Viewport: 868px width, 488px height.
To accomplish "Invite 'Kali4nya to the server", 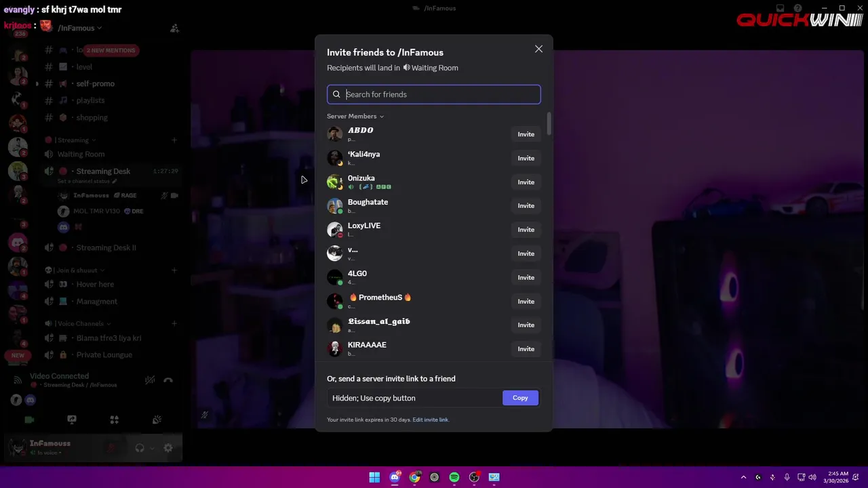I will (526, 158).
